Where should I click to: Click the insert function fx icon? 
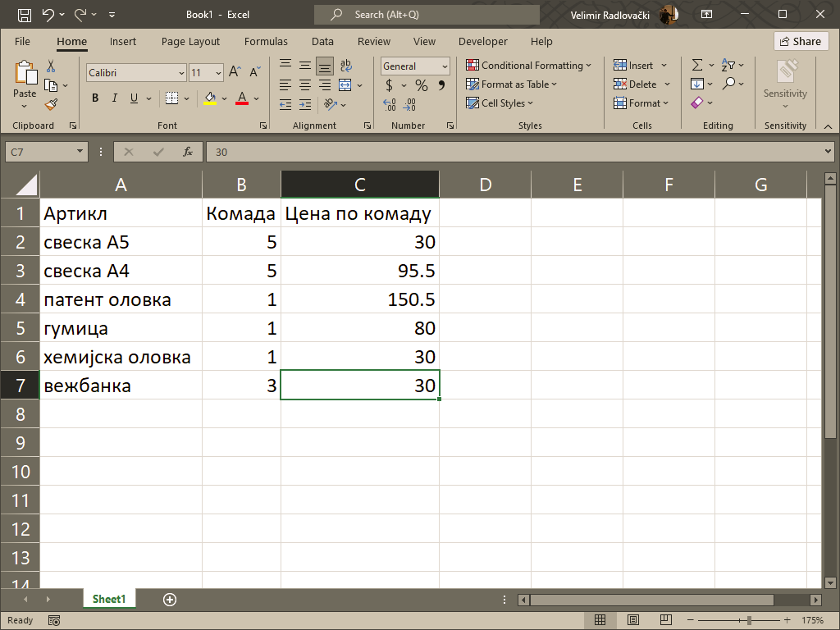188,152
